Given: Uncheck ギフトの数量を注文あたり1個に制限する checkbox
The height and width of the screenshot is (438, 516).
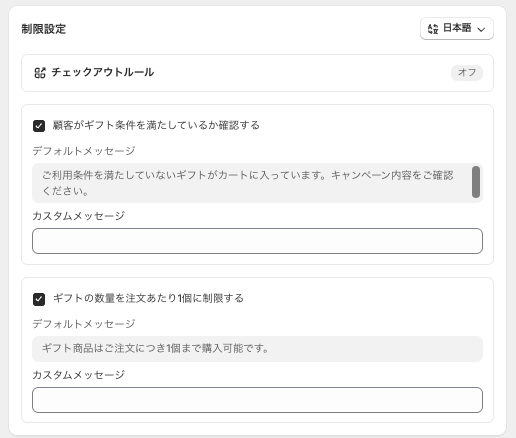Looking at the screenshot, I should pyautogui.click(x=39, y=299).
